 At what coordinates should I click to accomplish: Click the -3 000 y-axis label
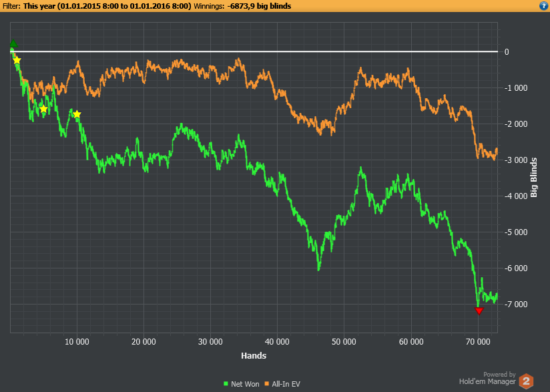(516, 160)
